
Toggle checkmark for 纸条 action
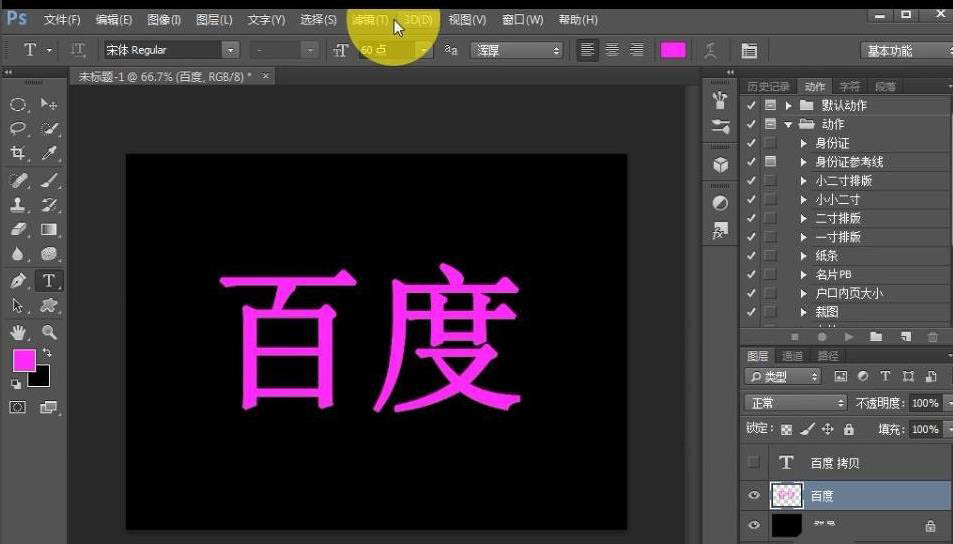[x=751, y=255]
